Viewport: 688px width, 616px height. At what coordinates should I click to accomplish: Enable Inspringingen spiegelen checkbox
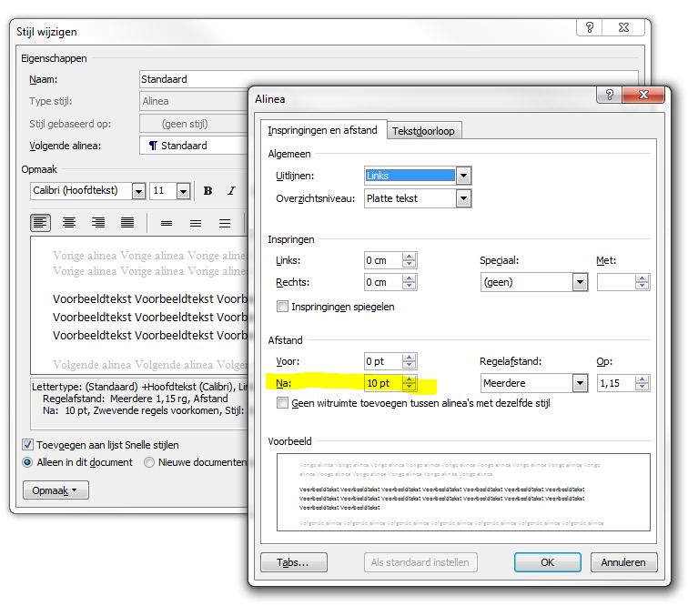point(283,308)
